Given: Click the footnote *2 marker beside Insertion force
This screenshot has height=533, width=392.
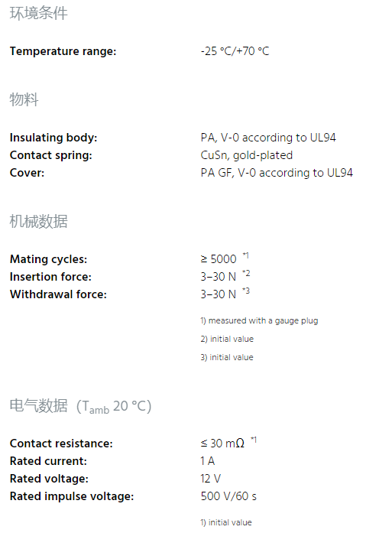Looking at the screenshot, I should [x=246, y=273].
